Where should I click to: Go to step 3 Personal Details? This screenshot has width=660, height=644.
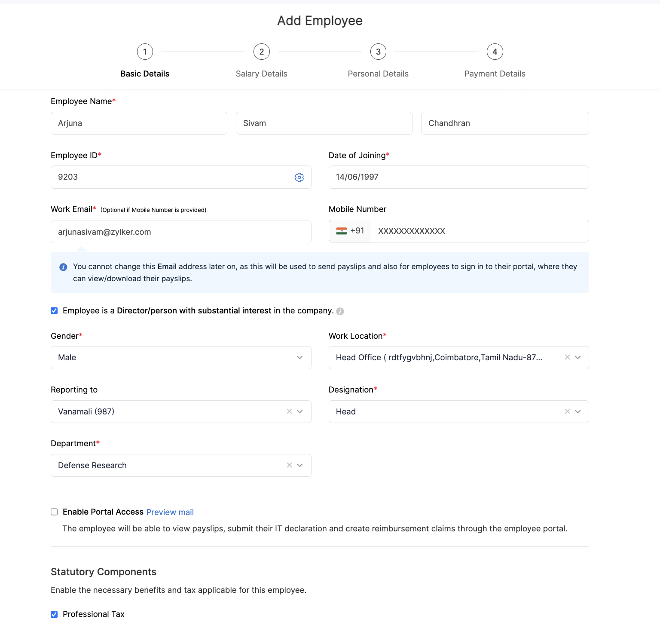pos(378,52)
